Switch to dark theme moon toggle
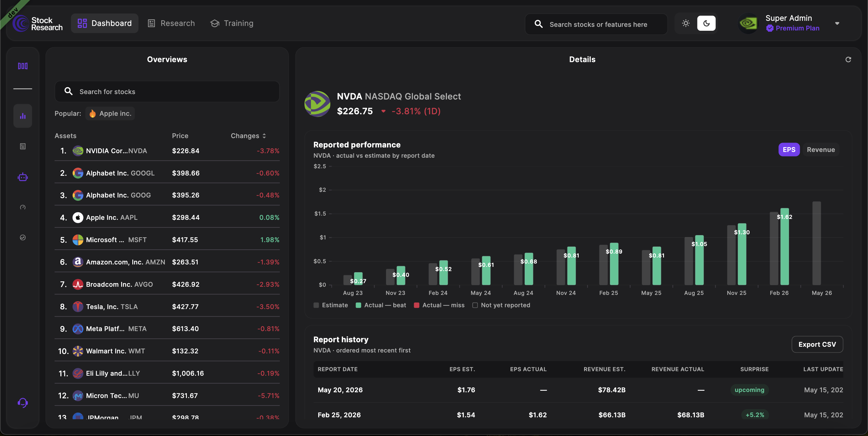 click(x=706, y=23)
